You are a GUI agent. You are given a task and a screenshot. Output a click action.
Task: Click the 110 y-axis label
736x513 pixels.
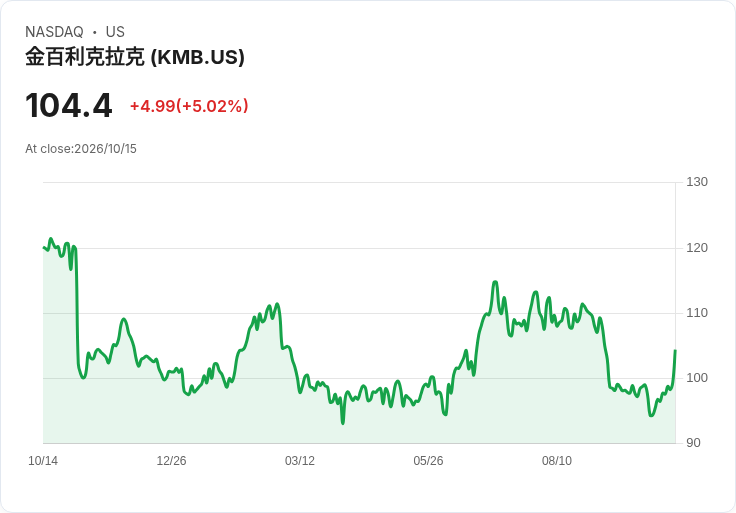[x=697, y=313]
